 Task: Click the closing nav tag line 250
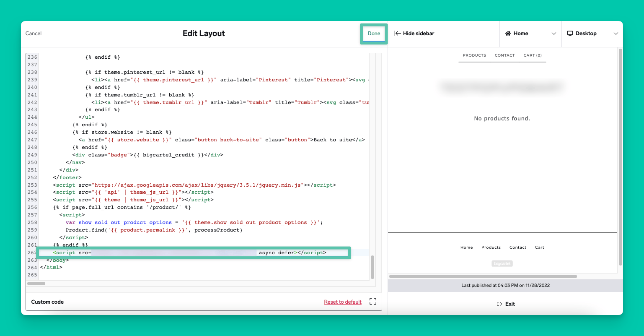click(75, 162)
